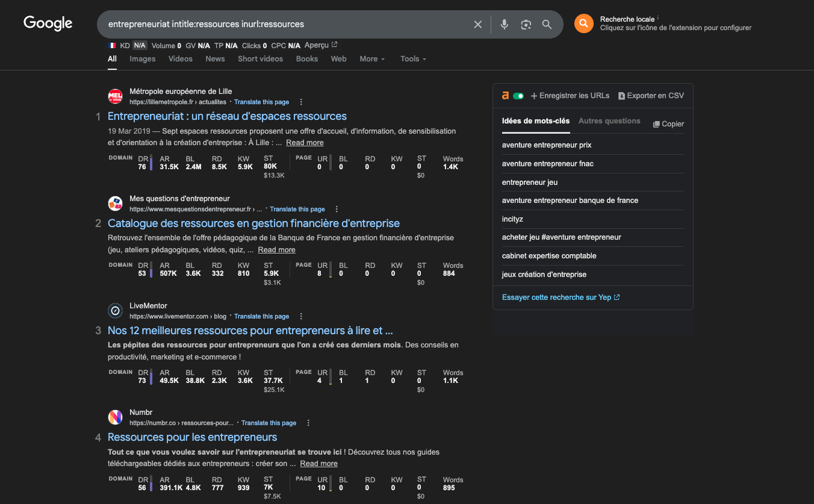Open Aperçu via its external link icon

point(333,45)
